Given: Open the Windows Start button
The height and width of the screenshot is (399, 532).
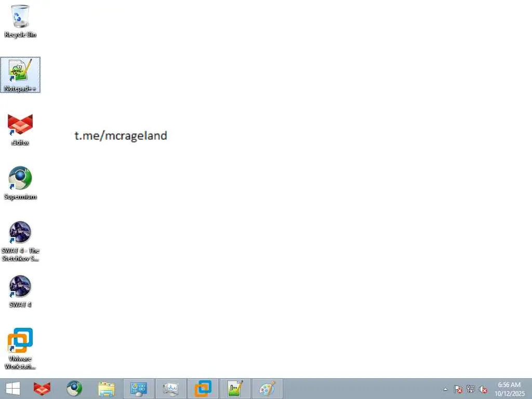Looking at the screenshot, I should tap(13, 389).
